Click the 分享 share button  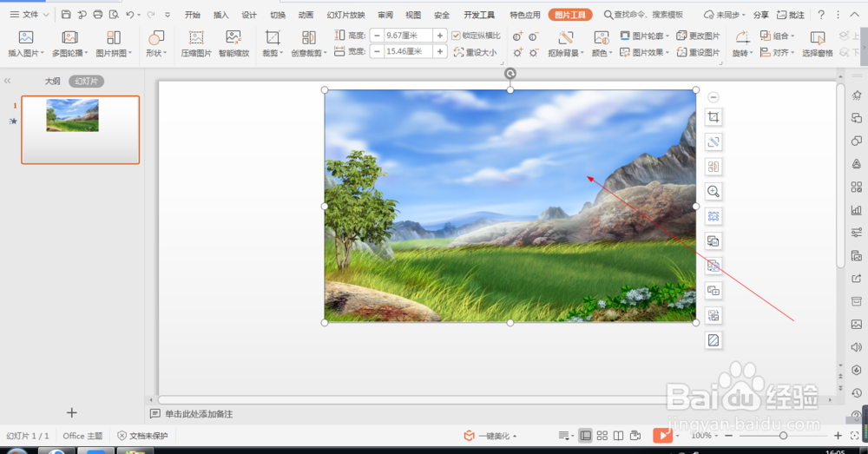pos(760,15)
